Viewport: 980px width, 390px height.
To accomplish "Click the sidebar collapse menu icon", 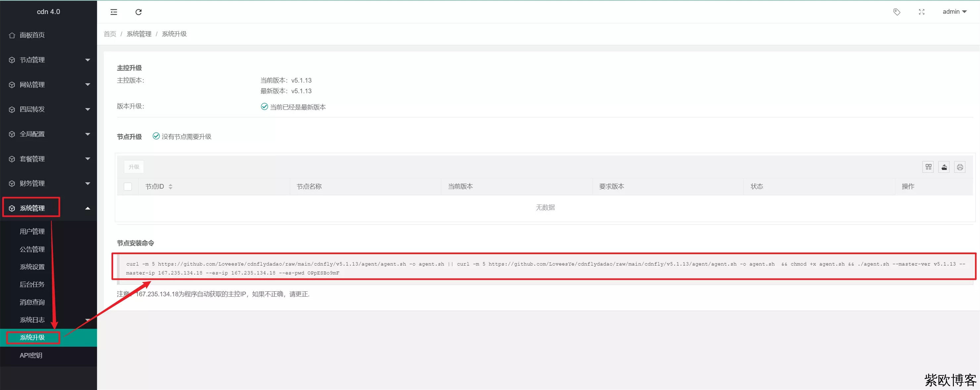I will [114, 12].
